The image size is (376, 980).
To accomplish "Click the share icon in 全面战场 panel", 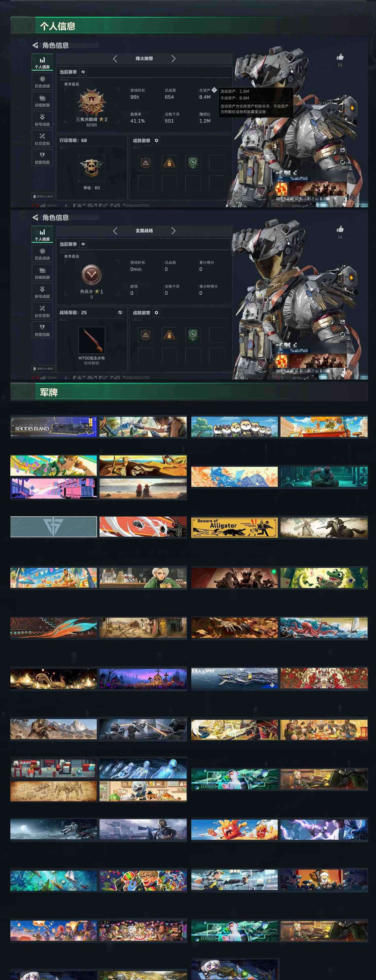I will pyautogui.click(x=343, y=322).
